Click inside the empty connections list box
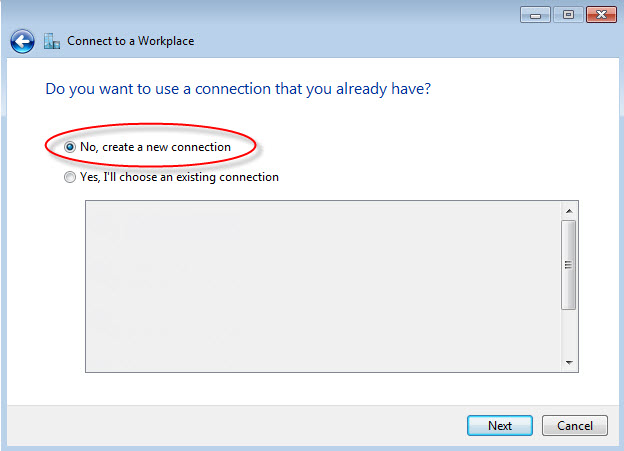Screen dimensions: 624x451 click(x=323, y=287)
